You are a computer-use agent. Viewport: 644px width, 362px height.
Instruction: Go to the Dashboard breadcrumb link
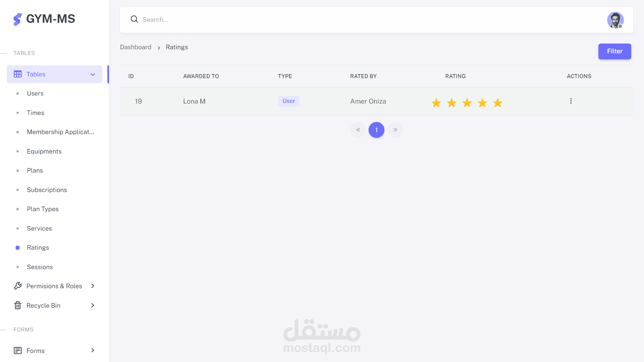click(x=136, y=47)
